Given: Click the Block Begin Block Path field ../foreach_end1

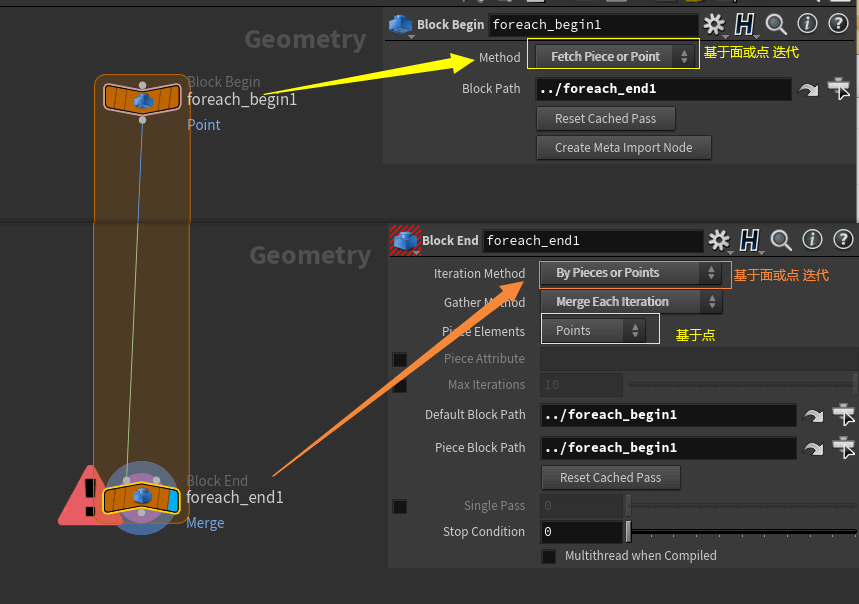Looking at the screenshot, I should coord(663,89).
